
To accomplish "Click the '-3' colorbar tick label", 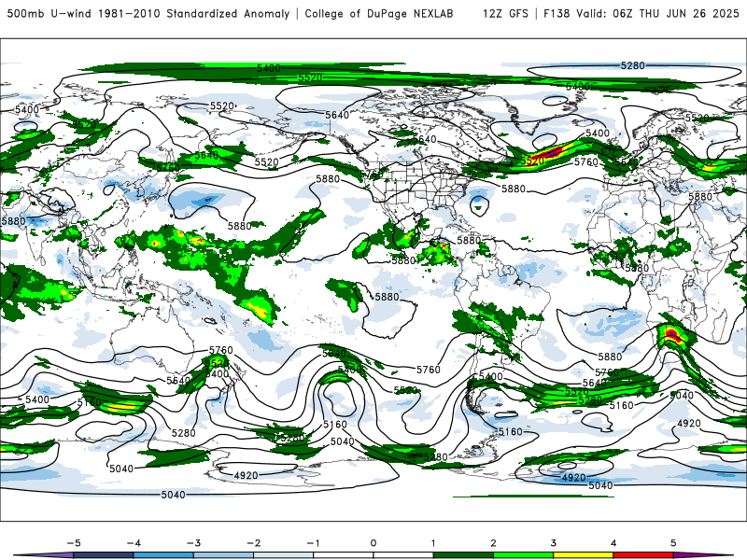I will [193, 543].
